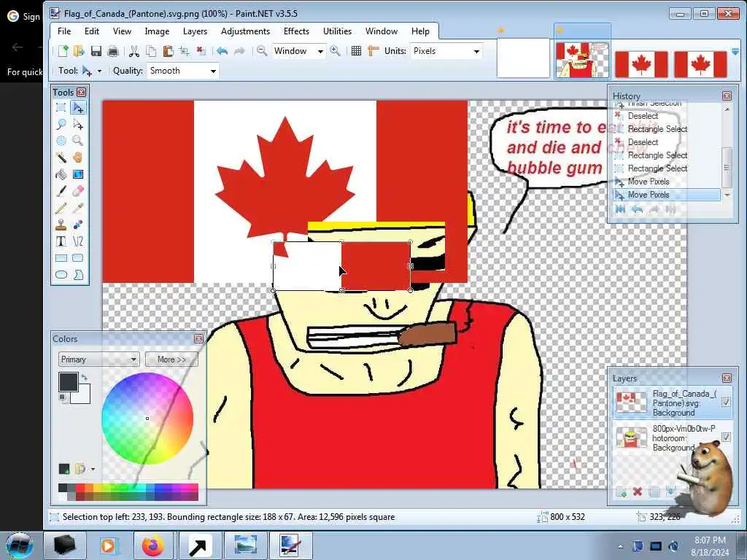The width and height of the screenshot is (747, 560).
Task: Open the Primary color selector dropdown
Action: 98,359
